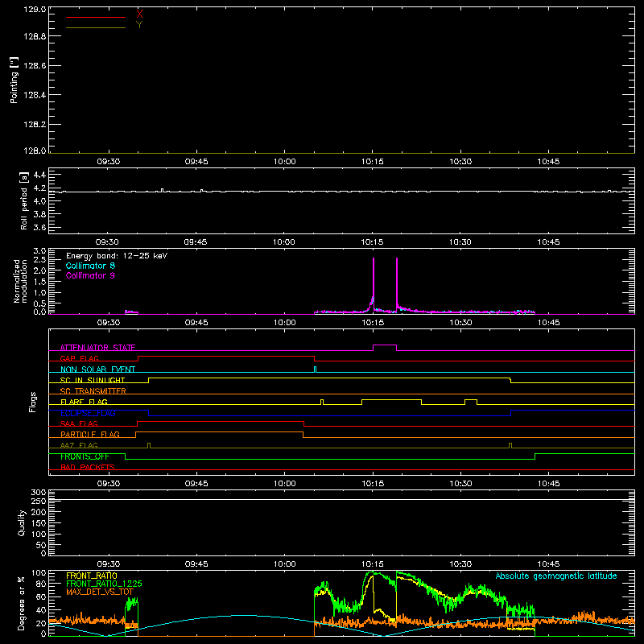This screenshot has height=644, width=644.
Task: Click the ATTENUATOR_STATE flag label
Action: [97, 348]
